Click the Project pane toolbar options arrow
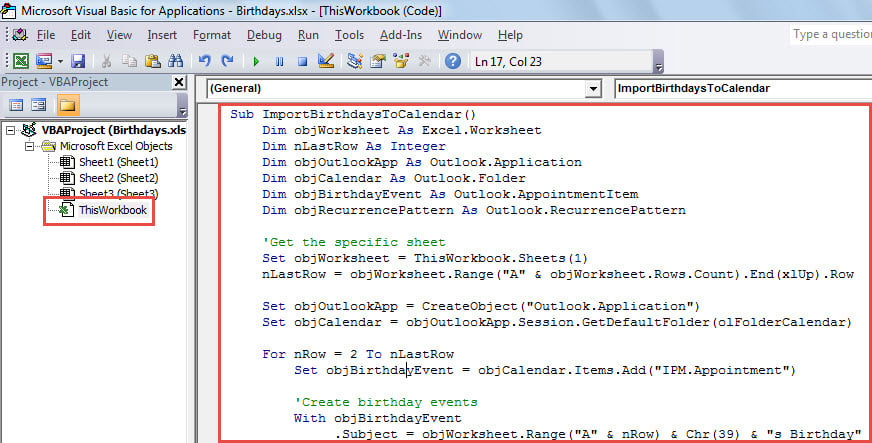The height and width of the screenshot is (443, 872). tap(182, 106)
